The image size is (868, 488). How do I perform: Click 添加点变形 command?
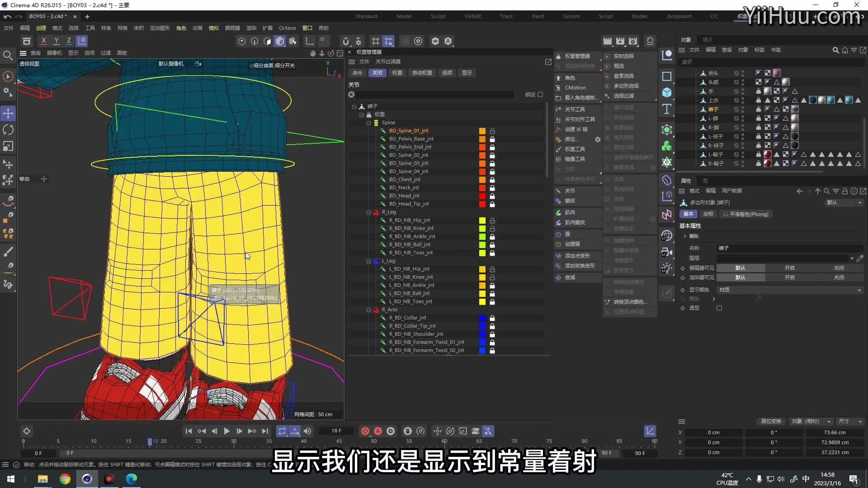pyautogui.click(x=577, y=256)
